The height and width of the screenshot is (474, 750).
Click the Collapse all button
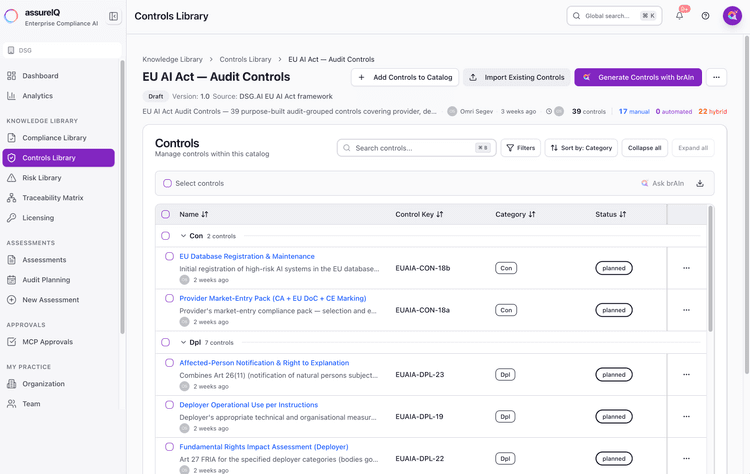point(644,148)
